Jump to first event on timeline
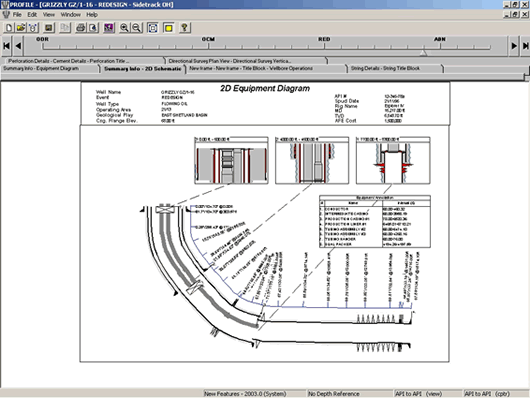 (x=6, y=46)
